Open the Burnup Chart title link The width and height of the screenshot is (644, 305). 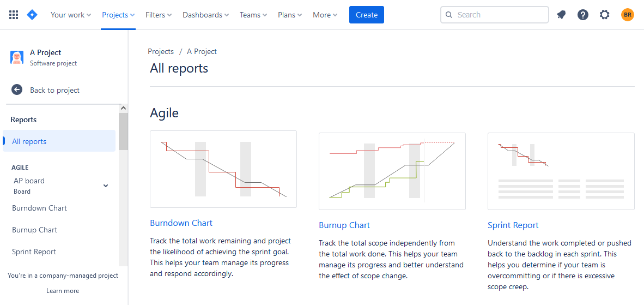click(x=344, y=225)
